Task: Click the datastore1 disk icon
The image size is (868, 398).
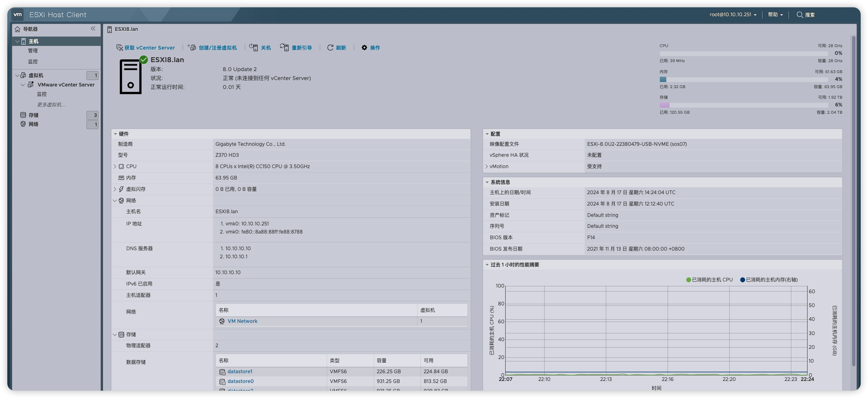Action: pyautogui.click(x=222, y=372)
